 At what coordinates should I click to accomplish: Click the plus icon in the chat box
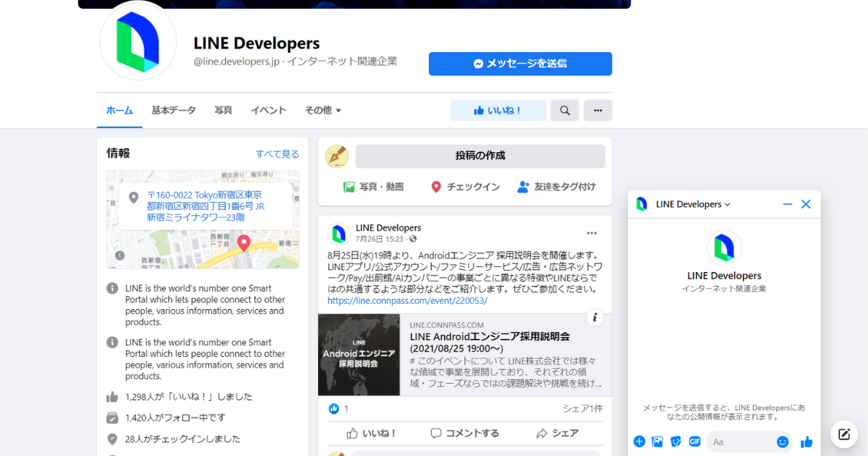click(x=639, y=442)
